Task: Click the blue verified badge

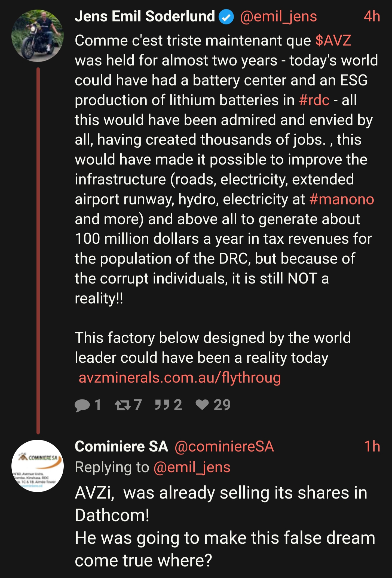Action: [x=226, y=17]
